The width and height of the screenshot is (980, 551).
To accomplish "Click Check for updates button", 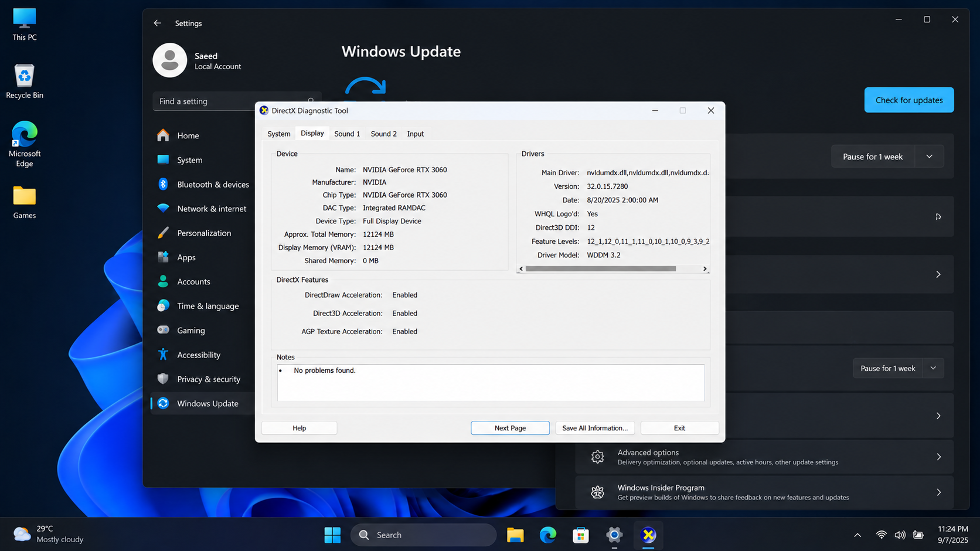I will coord(909,100).
